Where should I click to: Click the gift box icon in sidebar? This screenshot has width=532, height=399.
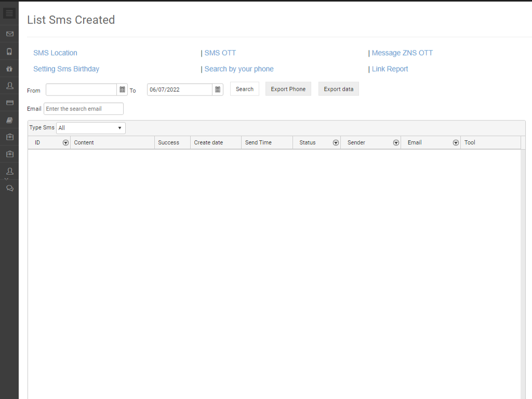click(x=9, y=69)
